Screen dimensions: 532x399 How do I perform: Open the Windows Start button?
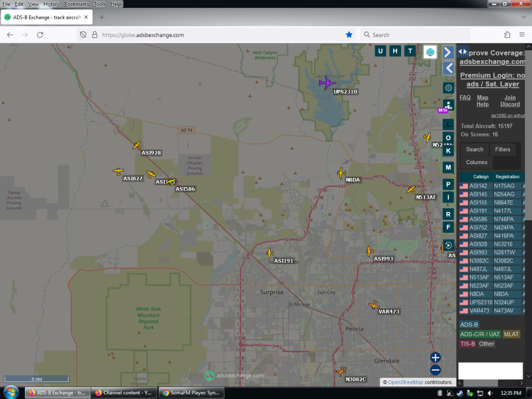point(11,392)
